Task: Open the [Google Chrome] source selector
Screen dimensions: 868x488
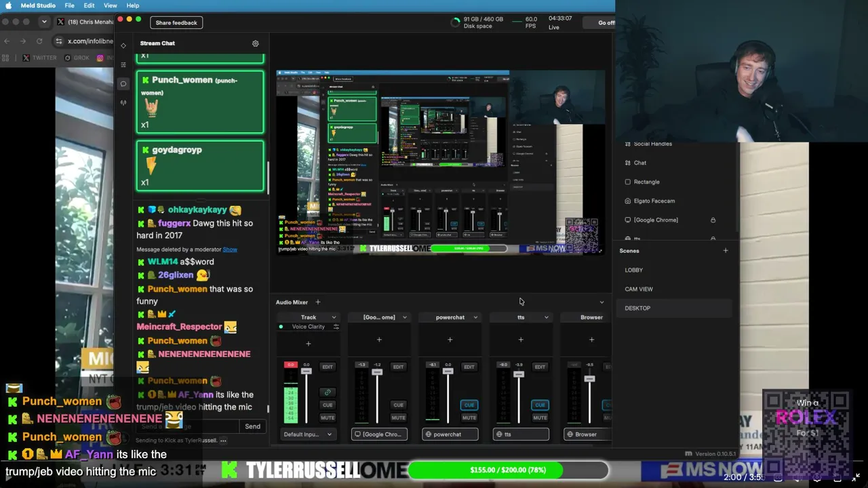Action: pos(379,434)
